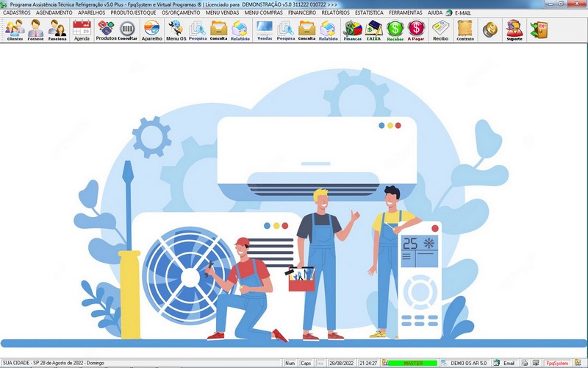Viewport: 588px width, 368px height.
Task: Open the CAIXA cash book icon
Action: (373, 30)
